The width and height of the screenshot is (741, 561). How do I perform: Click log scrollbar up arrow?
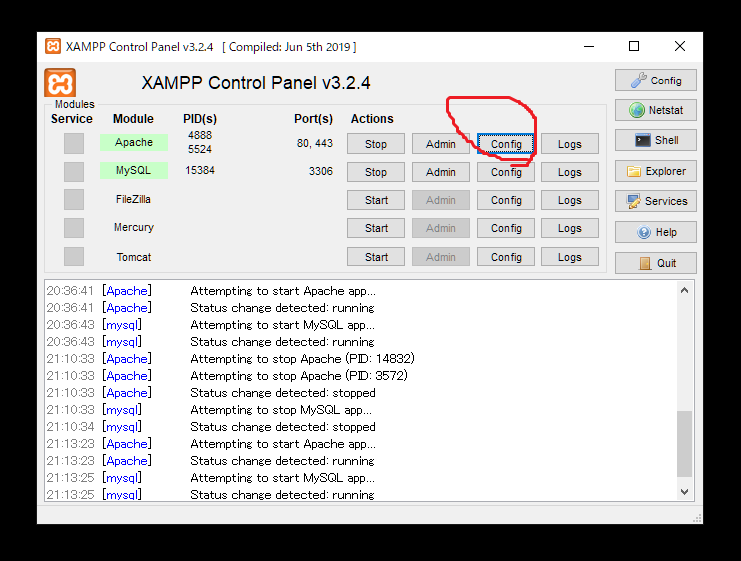pos(684,290)
